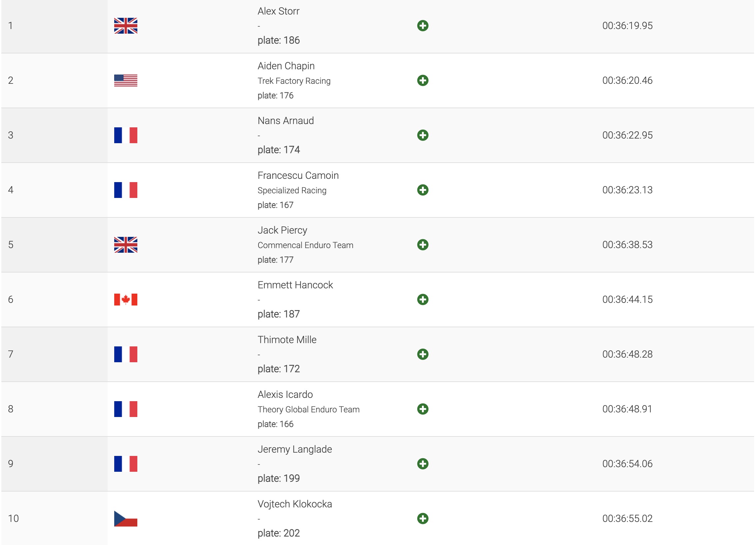This screenshot has height=545, width=756.
Task: Click the plus icon for Alexis Icardo
Action: [423, 409]
